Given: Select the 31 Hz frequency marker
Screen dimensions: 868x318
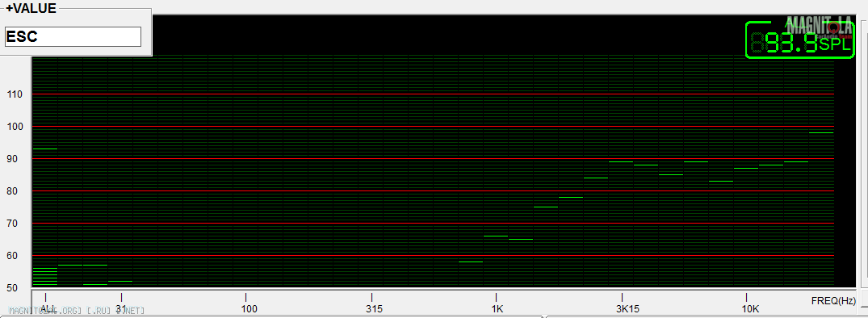Looking at the screenshot, I should tap(121, 308).
